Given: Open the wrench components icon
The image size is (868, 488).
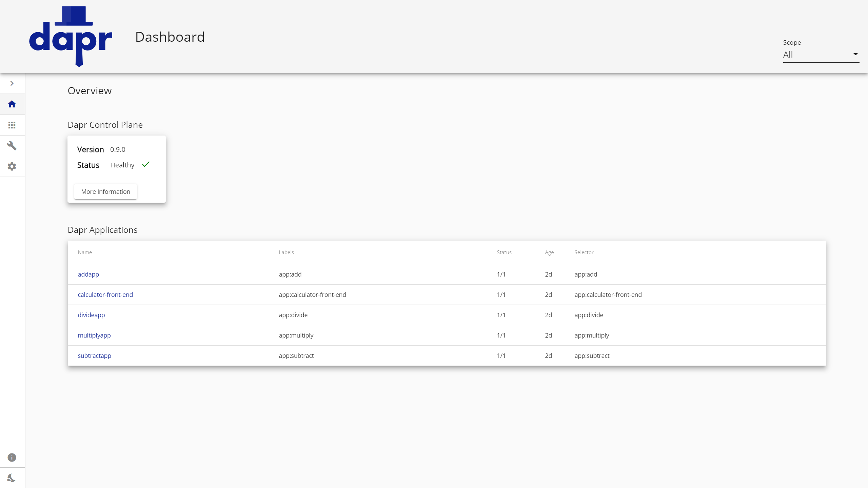Looking at the screenshot, I should (12, 146).
